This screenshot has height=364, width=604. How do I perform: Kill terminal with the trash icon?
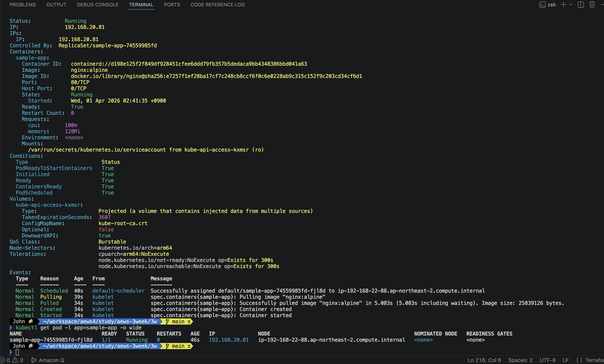click(x=592, y=5)
